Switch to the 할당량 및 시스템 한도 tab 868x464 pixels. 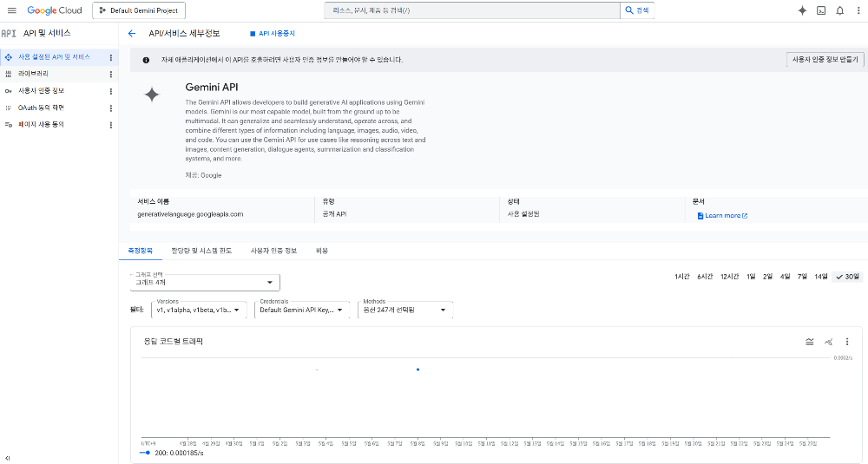pos(201,251)
